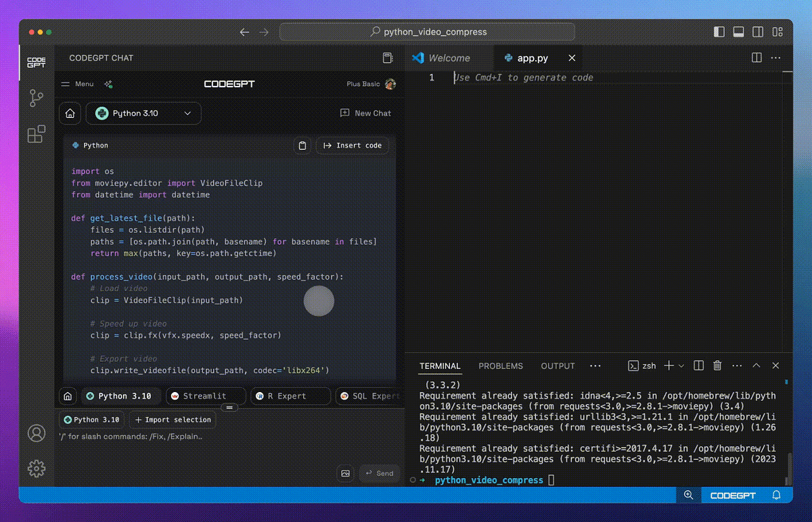Toggle the primary side bar layout
Viewport: 812px width, 522px height.
coord(719,32)
